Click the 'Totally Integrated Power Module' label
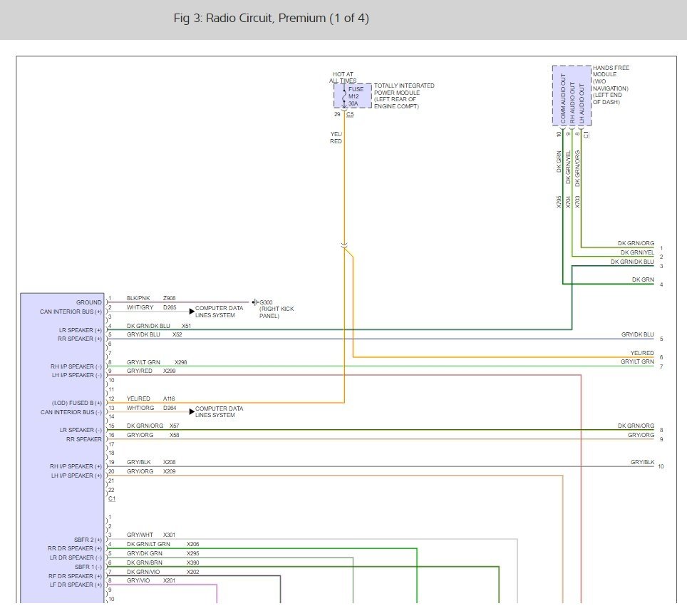The image size is (687, 616). coord(403,96)
